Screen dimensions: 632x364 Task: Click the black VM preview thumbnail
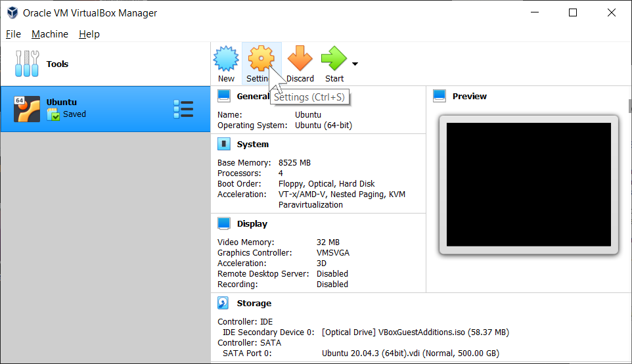(528, 184)
